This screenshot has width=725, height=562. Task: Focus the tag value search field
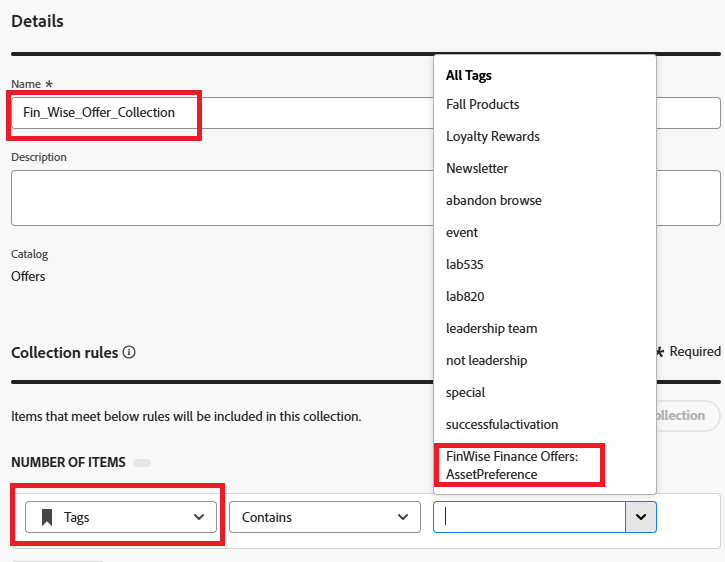click(x=530, y=517)
